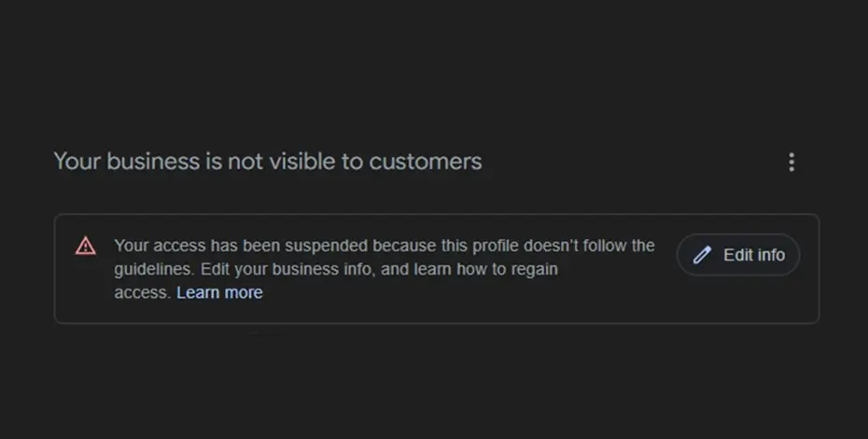Click the 'Your business is not visible' heading
The image size is (868, 439).
click(268, 161)
